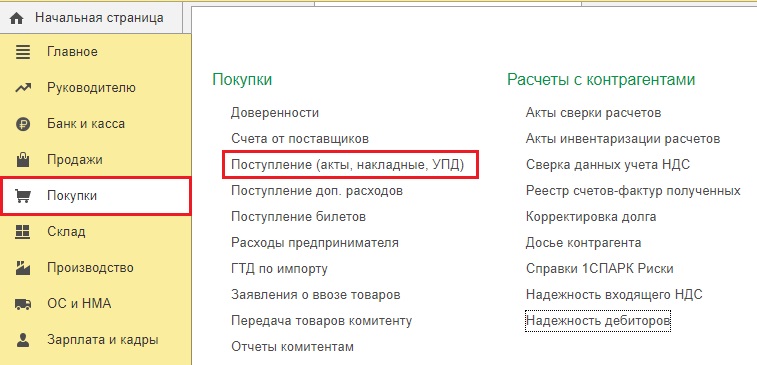Open Реестр счетов-фактур полученных link
757x365 pixels.
pos(633,191)
